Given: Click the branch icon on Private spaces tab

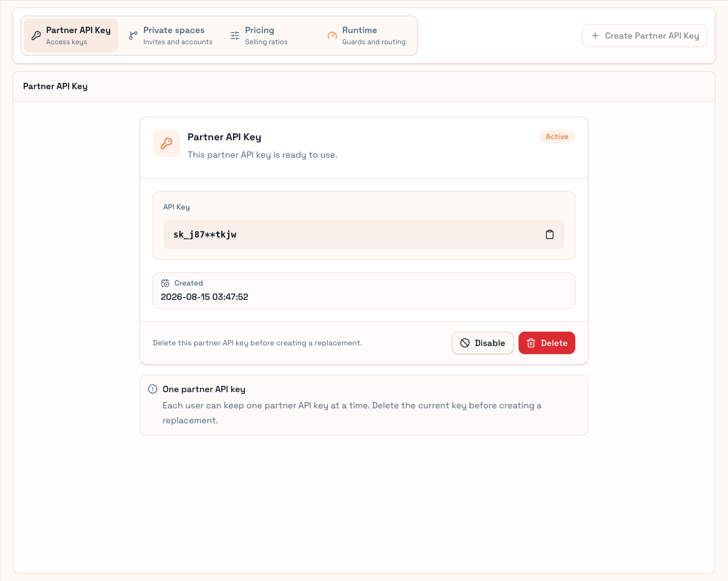Looking at the screenshot, I should [x=133, y=36].
